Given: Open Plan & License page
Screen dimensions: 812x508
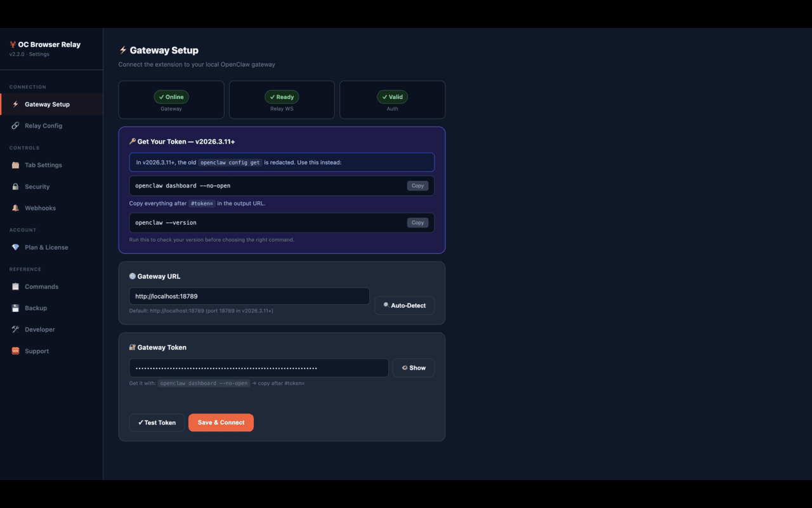Looking at the screenshot, I should pyautogui.click(x=51, y=248).
